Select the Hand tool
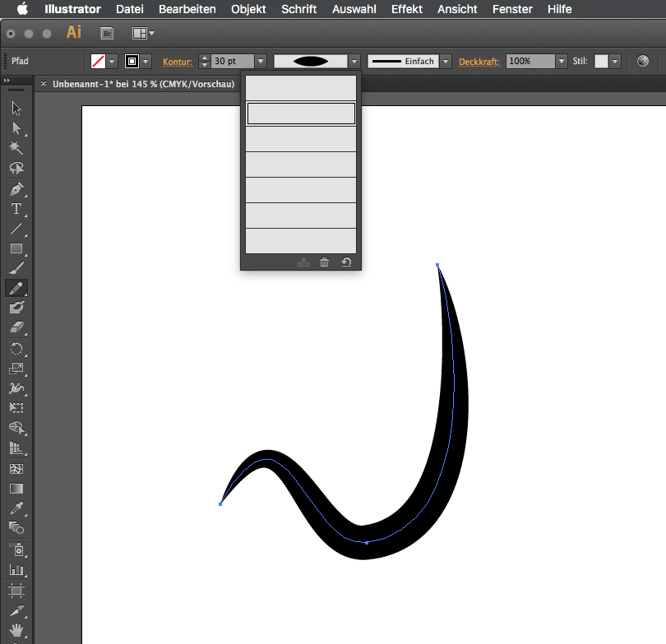666x644 pixels. (x=16, y=630)
